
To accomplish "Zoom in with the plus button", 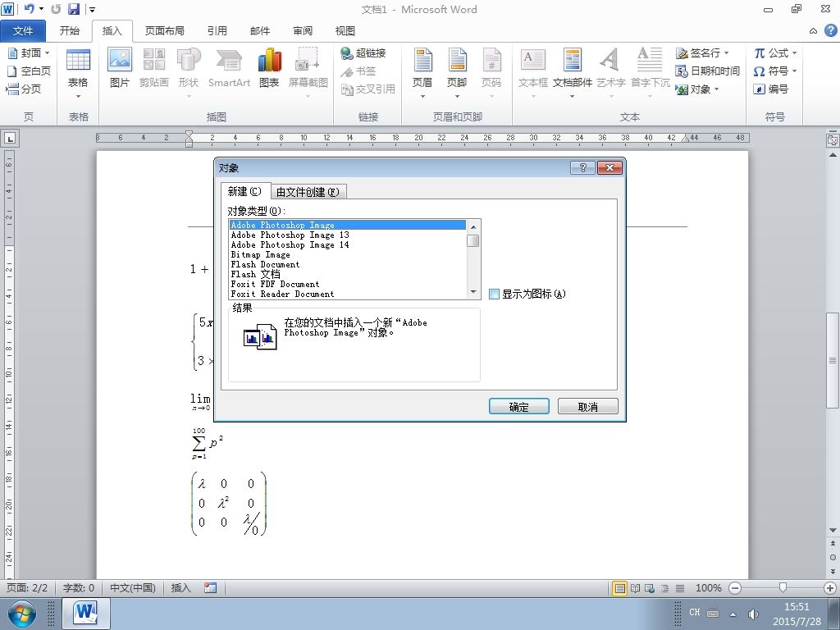I will pos(830,588).
